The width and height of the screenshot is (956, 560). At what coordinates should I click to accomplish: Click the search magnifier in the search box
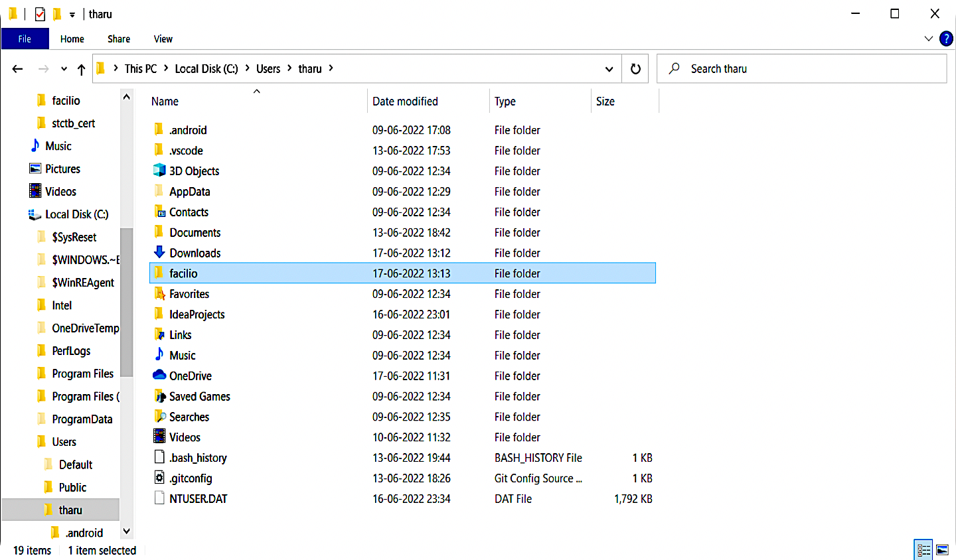[x=673, y=68]
